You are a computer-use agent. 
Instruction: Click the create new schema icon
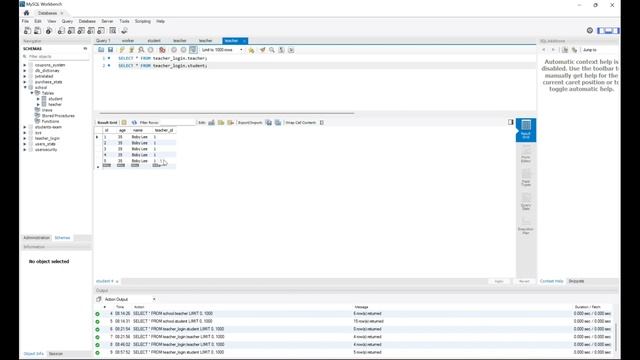coord(61,31)
